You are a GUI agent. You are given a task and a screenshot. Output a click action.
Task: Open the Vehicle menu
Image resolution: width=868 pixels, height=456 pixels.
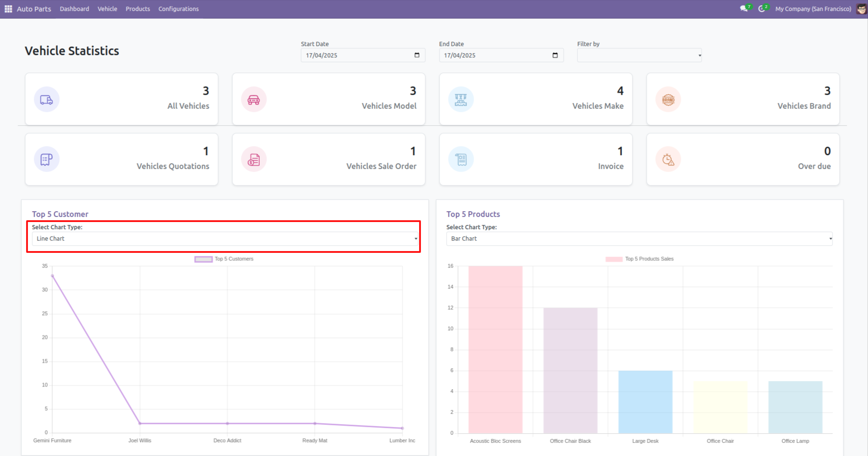tap(107, 9)
